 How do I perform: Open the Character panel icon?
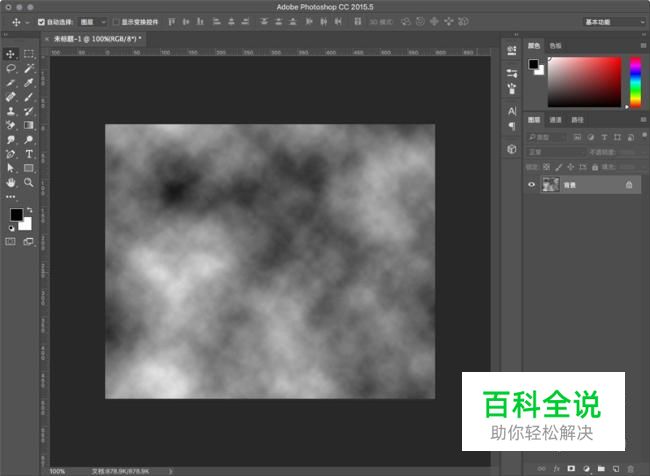pos(512,111)
